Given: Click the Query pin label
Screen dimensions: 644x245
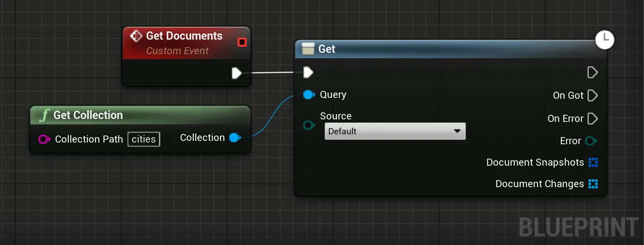Looking at the screenshot, I should pyautogui.click(x=333, y=95).
